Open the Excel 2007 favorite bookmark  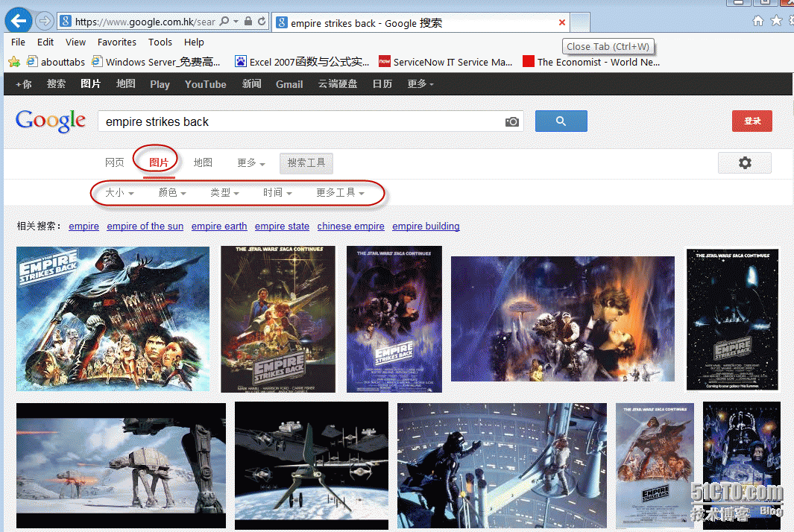point(302,62)
